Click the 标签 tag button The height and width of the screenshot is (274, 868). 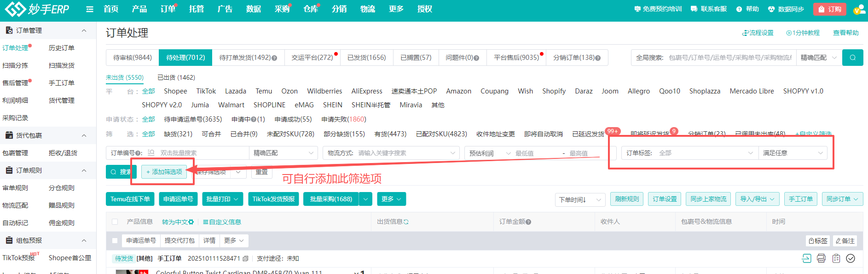[818, 241]
